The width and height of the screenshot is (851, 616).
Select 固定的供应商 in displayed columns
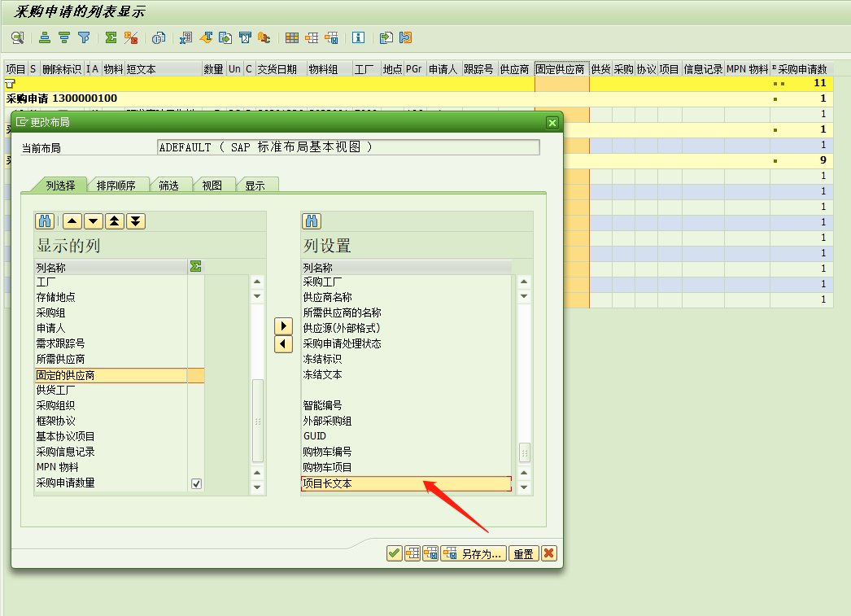point(111,375)
